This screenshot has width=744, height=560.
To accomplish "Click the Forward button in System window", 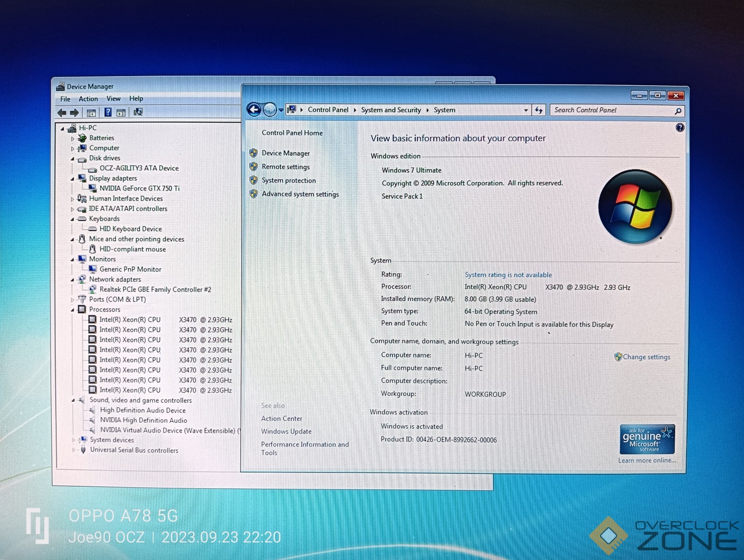I will [x=270, y=110].
